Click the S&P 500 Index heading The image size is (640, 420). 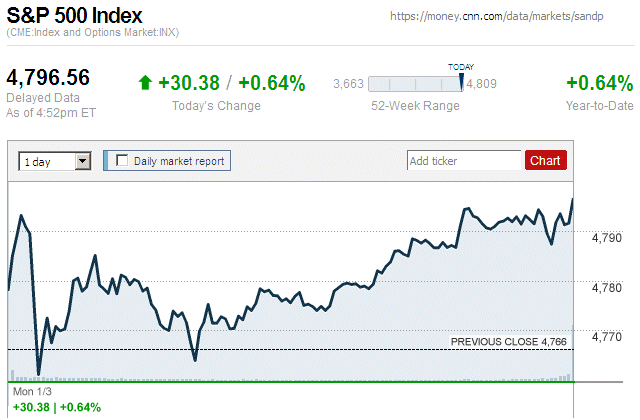point(74,17)
